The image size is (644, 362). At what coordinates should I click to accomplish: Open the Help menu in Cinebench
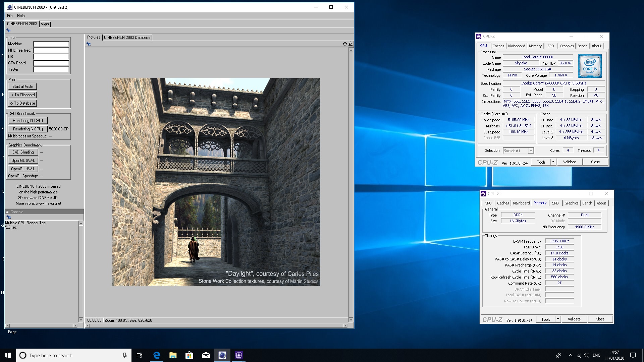click(x=21, y=16)
